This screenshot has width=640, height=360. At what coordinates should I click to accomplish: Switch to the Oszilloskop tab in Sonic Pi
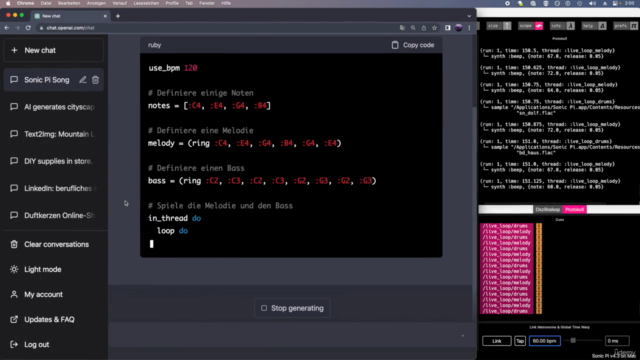[x=547, y=209]
